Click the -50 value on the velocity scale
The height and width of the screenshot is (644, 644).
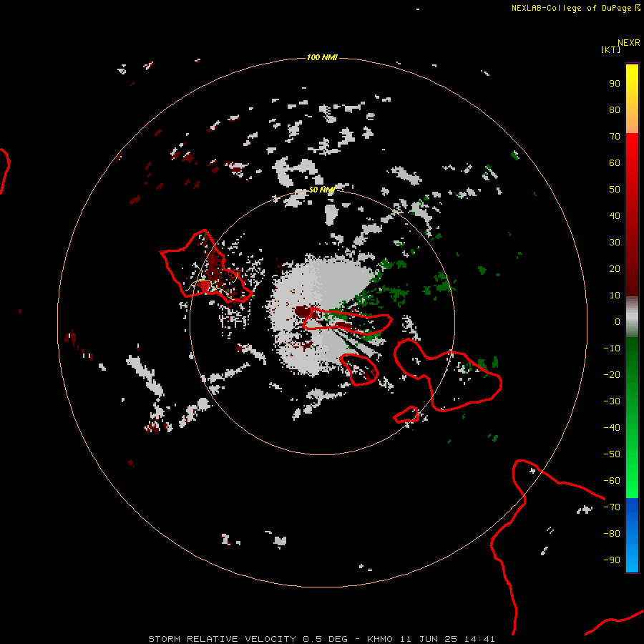(612, 454)
